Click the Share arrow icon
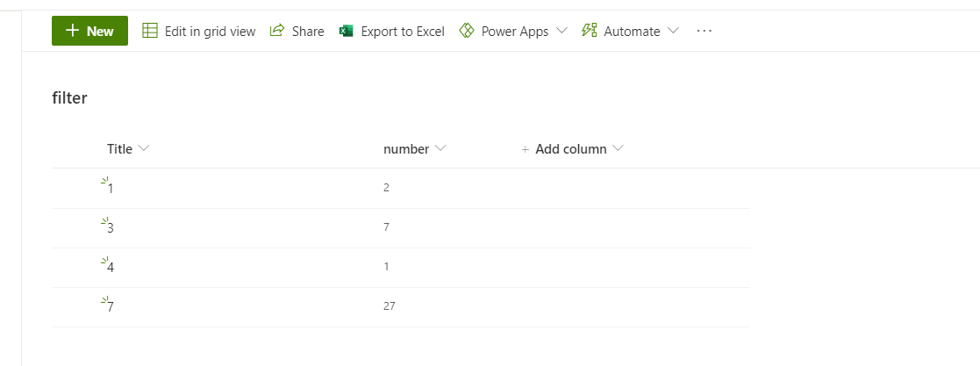 coord(277,31)
